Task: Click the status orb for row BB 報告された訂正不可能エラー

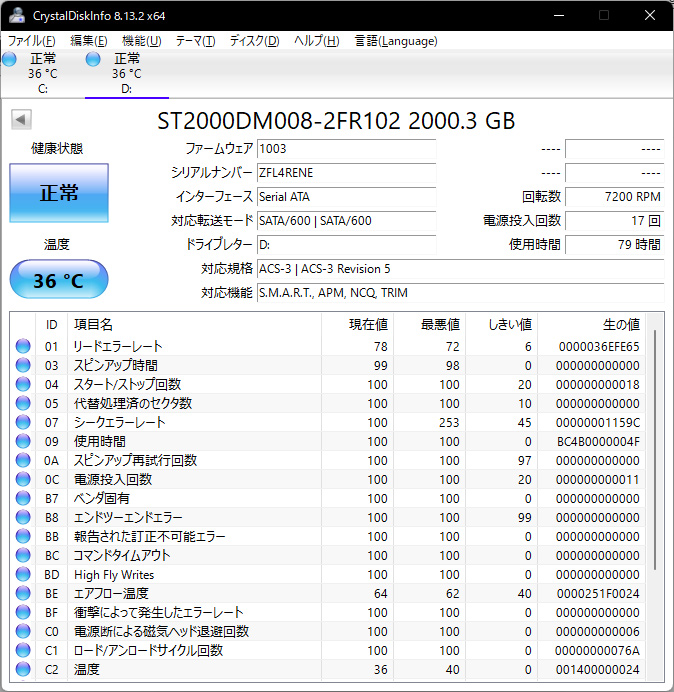Action: coord(23,536)
